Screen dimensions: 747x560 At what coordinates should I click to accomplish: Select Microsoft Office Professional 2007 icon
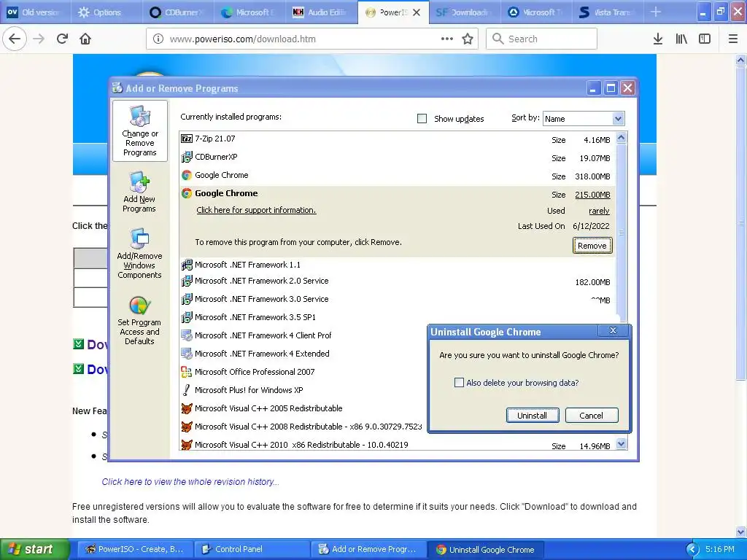[x=187, y=372]
